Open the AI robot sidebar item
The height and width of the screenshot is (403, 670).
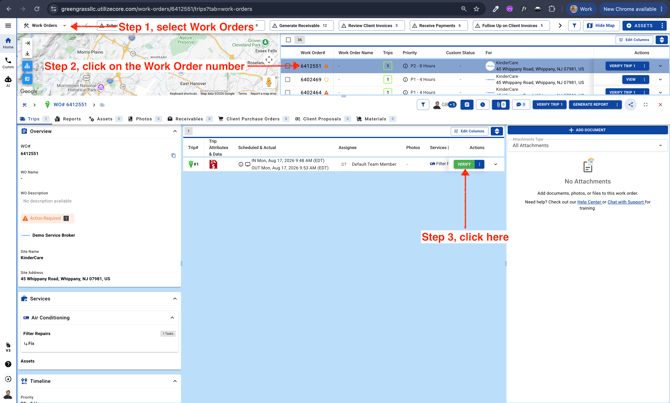coord(8,81)
